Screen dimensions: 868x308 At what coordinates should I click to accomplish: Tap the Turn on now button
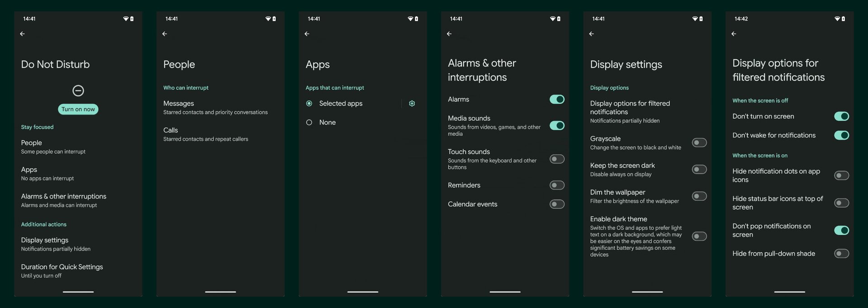[x=78, y=109]
